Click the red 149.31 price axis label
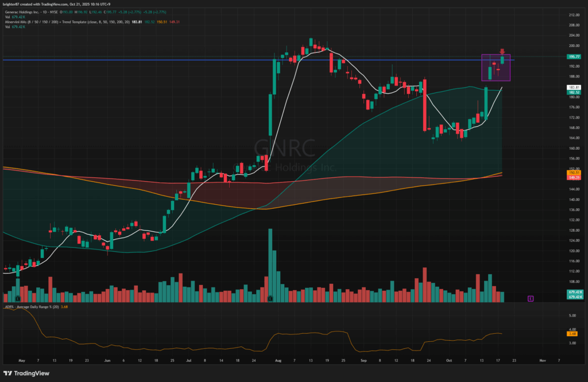588x382 pixels. coord(572,178)
